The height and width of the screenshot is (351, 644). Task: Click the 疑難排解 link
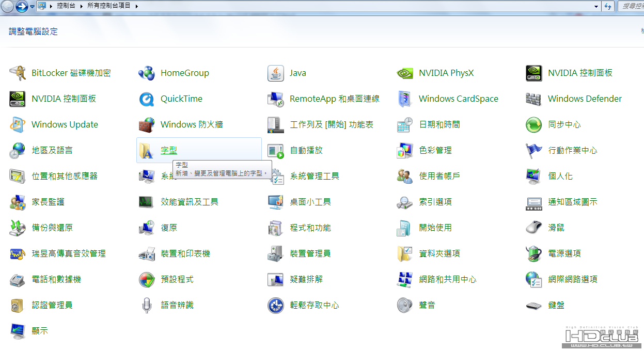[306, 280]
